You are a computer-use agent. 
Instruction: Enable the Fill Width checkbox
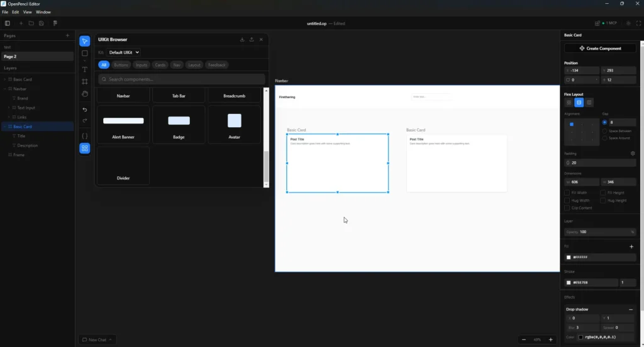click(x=567, y=193)
